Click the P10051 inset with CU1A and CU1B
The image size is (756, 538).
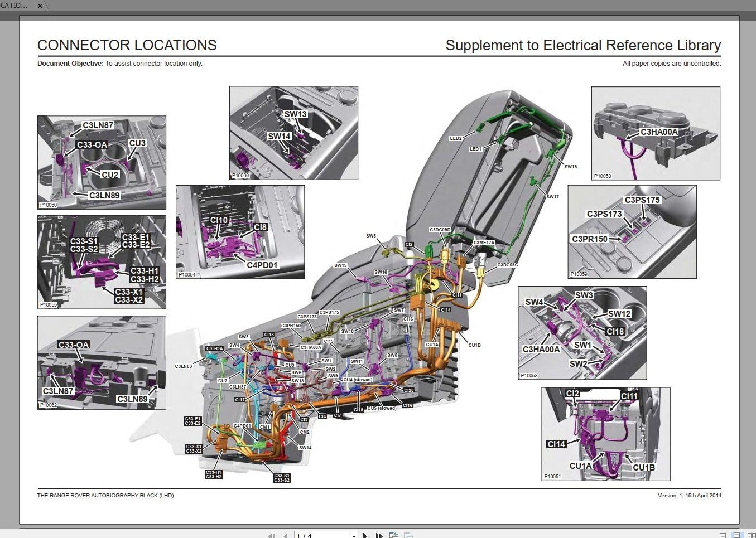click(x=605, y=434)
